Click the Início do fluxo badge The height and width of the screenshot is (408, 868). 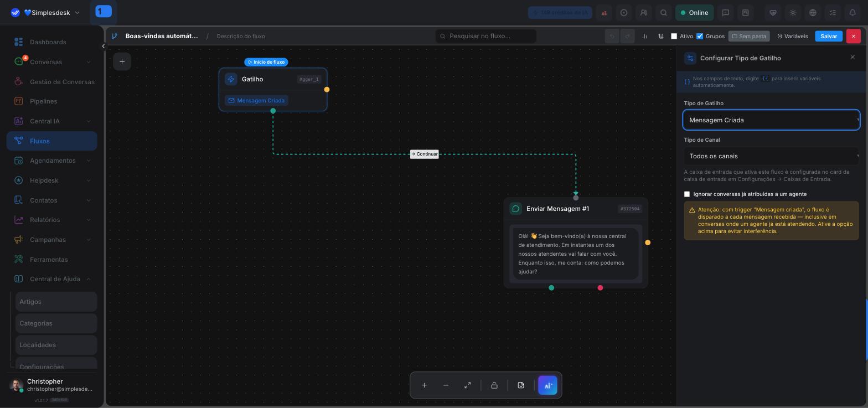click(266, 62)
